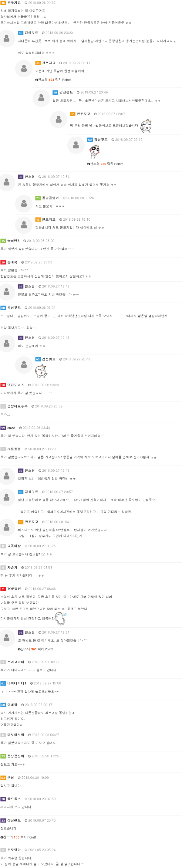Click the level 99 badge next to cuzzi

point(3,428)
